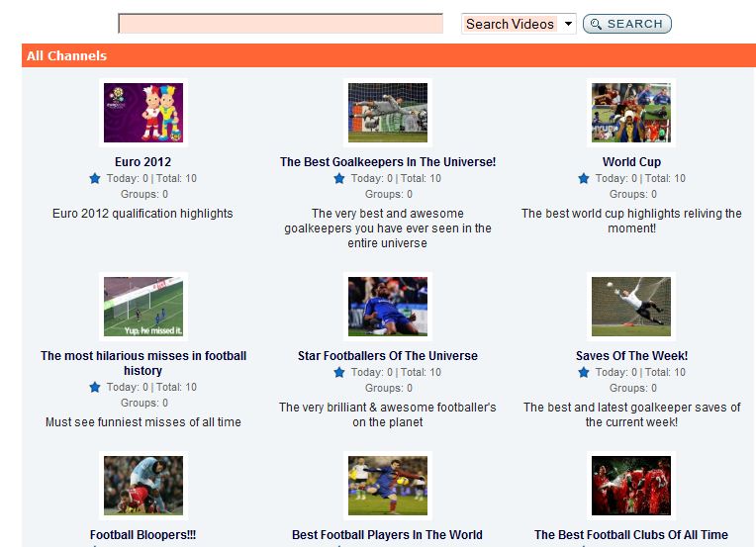Open the hilarious misses channel thumbnail

(143, 307)
